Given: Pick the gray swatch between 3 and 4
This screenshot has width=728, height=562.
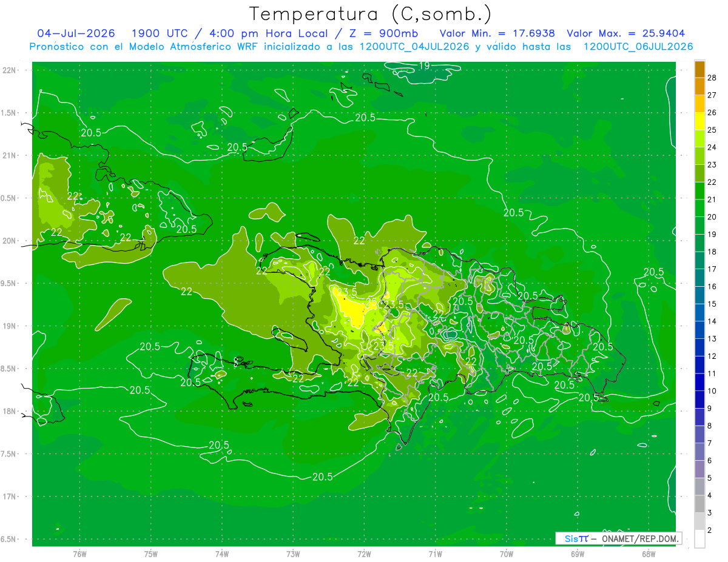Looking at the screenshot, I should tap(699, 504).
